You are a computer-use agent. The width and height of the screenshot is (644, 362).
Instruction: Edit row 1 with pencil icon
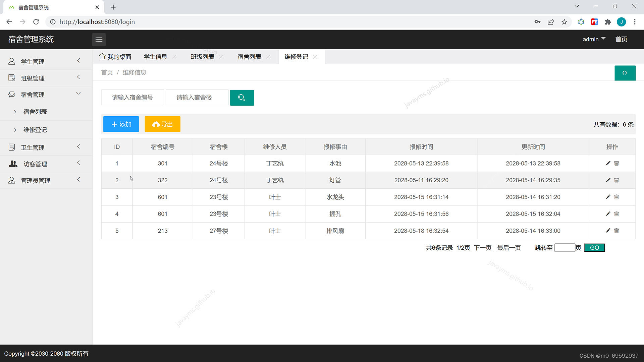[x=608, y=163]
